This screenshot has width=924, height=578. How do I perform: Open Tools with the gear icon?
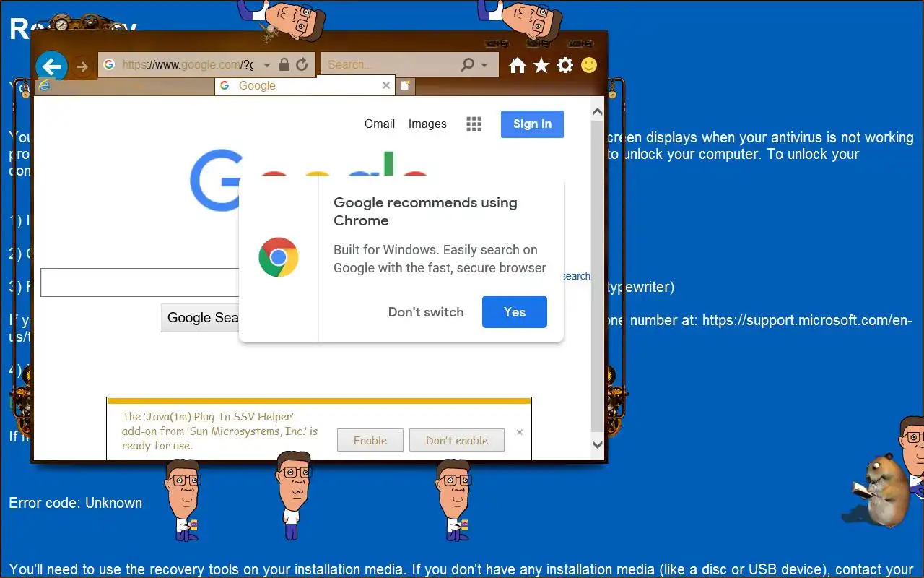[x=565, y=66]
